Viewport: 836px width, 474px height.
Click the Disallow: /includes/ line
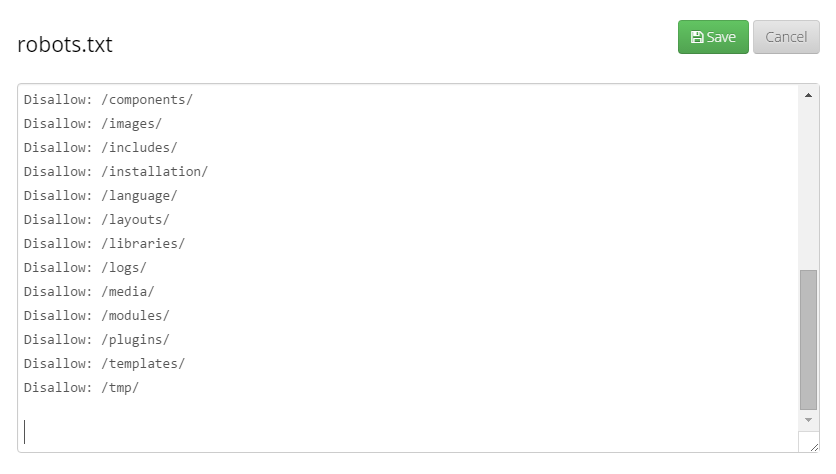(x=100, y=148)
